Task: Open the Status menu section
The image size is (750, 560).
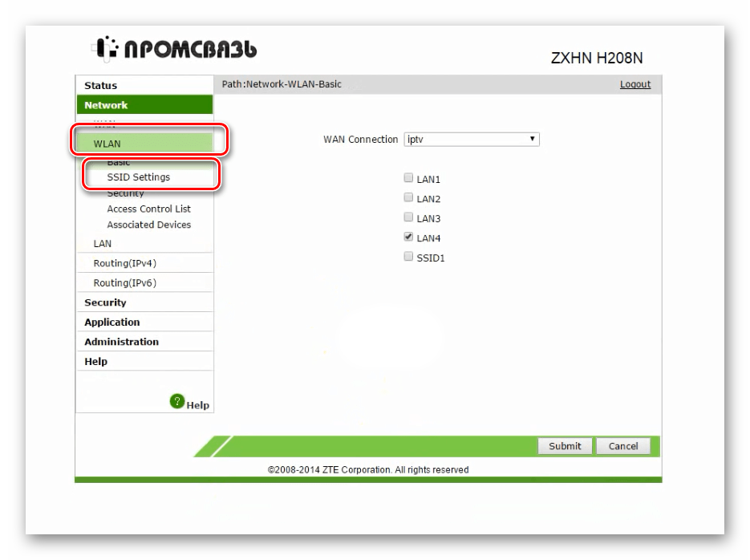Action: (144, 85)
